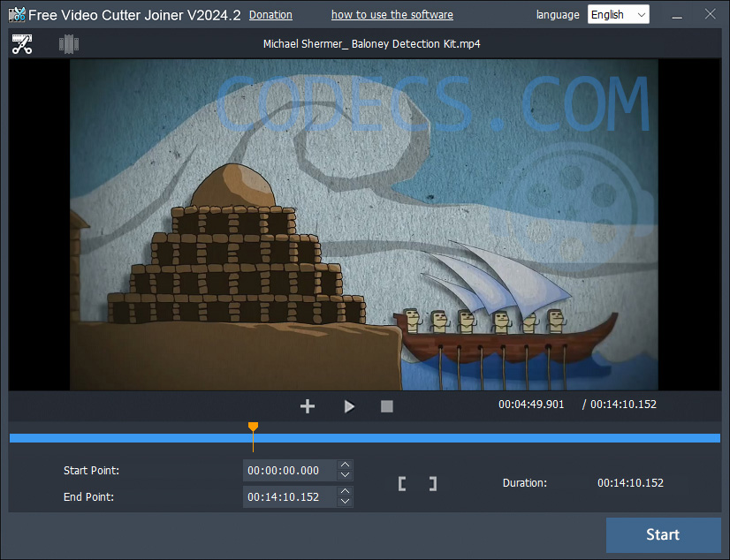Click the 'Duration:' label
The width and height of the screenshot is (730, 560).
click(x=525, y=483)
